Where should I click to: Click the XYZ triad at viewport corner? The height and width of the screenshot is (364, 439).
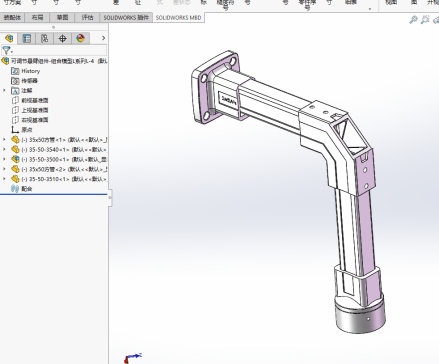coord(133,358)
